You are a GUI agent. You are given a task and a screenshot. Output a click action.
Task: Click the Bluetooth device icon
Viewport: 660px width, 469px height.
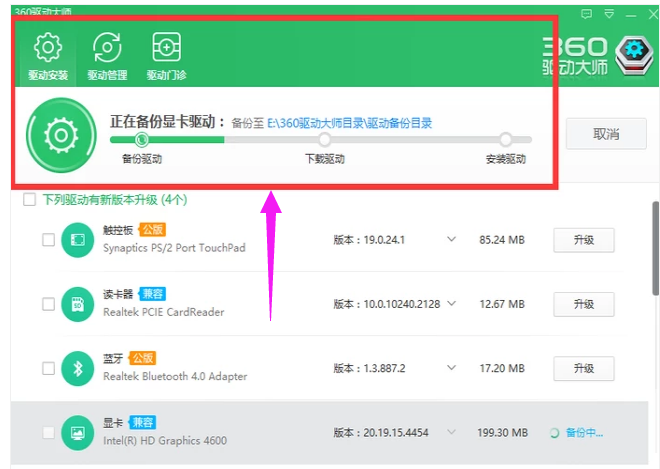tap(77, 368)
